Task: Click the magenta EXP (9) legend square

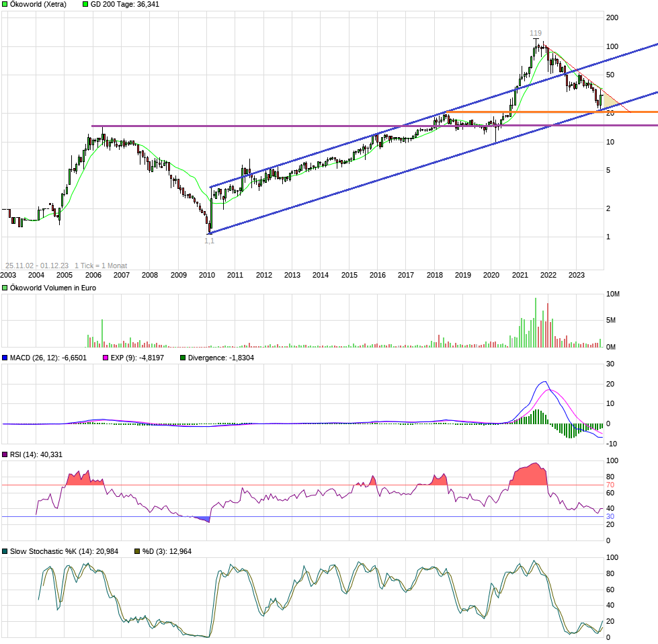Action: (104, 358)
